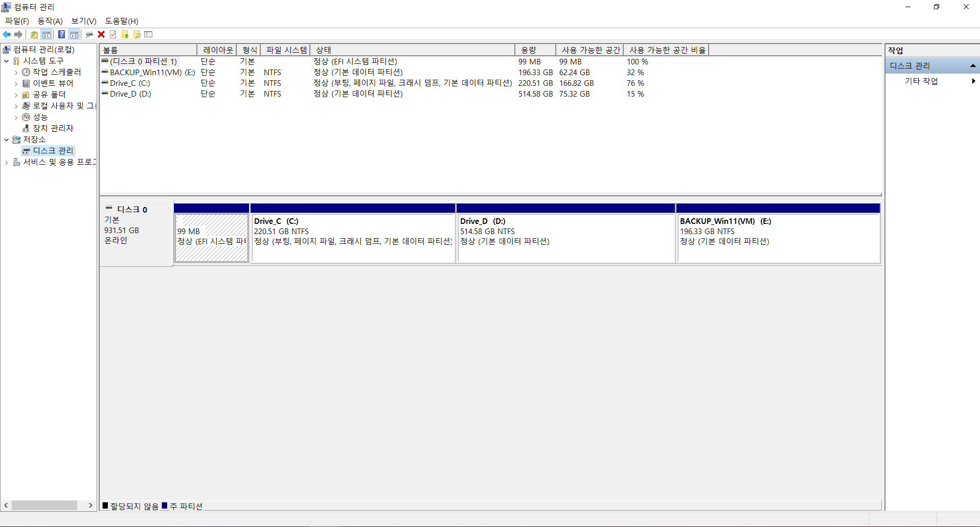Collapse the 디스크 관리 actions section
Viewport: 980px width, 527px height.
point(973,65)
